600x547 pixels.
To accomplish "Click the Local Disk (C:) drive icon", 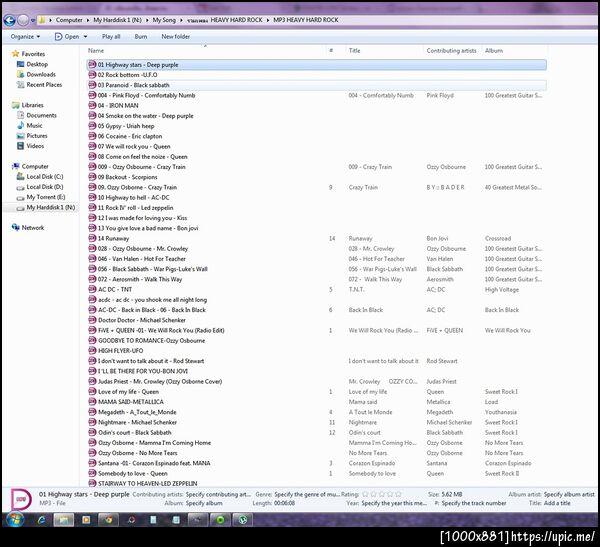I will pyautogui.click(x=21, y=177).
